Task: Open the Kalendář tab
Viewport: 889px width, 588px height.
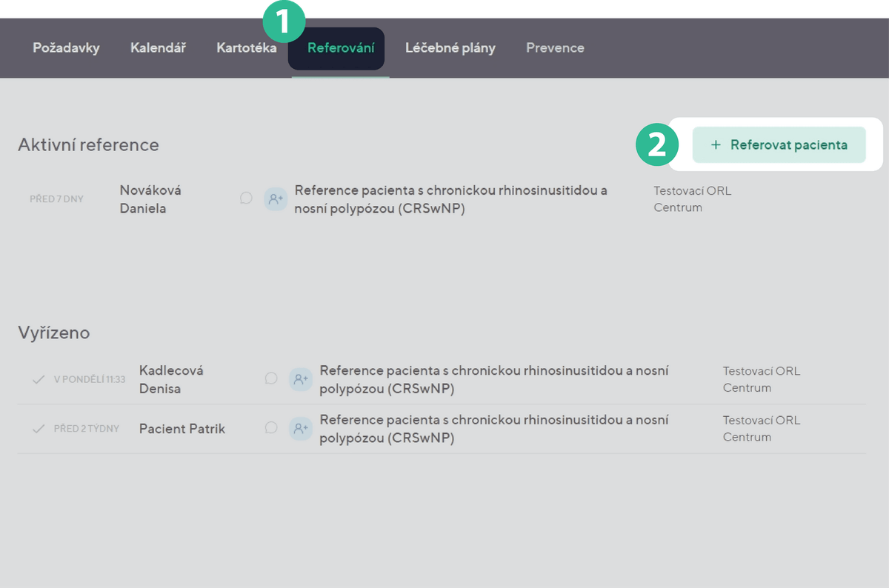Action: pos(158,48)
